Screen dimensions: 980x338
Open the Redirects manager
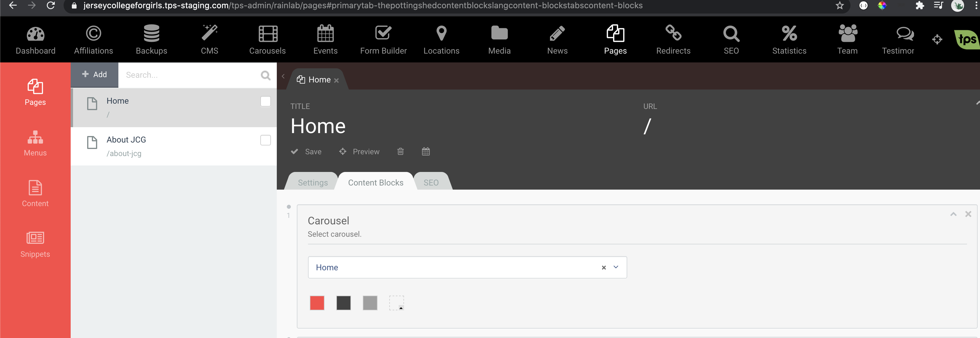(673, 39)
